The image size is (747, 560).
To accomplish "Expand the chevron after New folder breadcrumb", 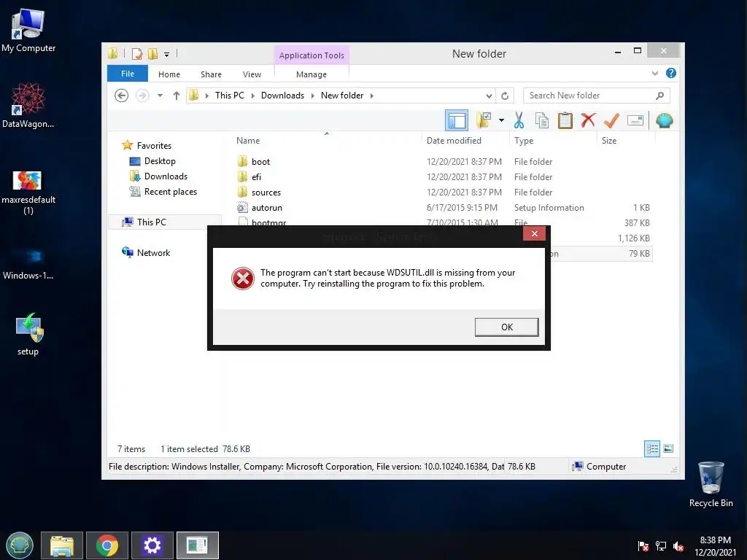I will [371, 96].
